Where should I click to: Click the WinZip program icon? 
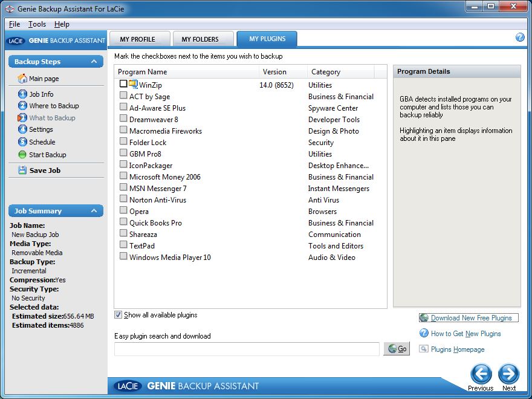pos(134,84)
